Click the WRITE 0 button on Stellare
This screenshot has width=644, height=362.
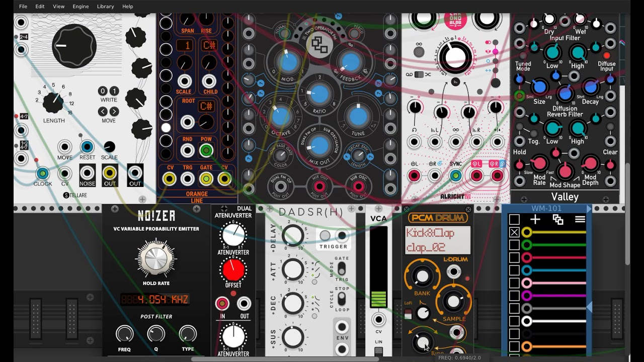(x=103, y=91)
